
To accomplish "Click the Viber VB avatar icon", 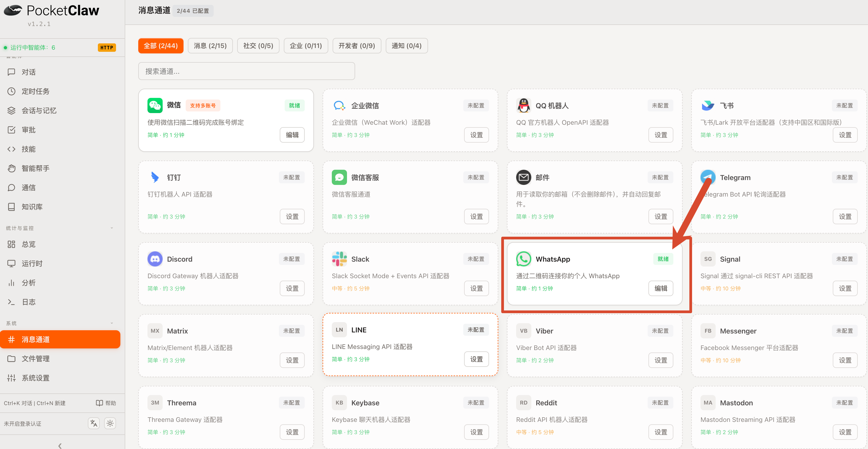I will pos(523,331).
